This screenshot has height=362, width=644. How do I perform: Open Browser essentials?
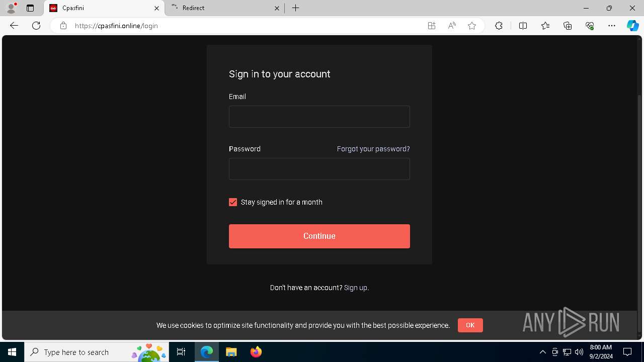coord(590,26)
